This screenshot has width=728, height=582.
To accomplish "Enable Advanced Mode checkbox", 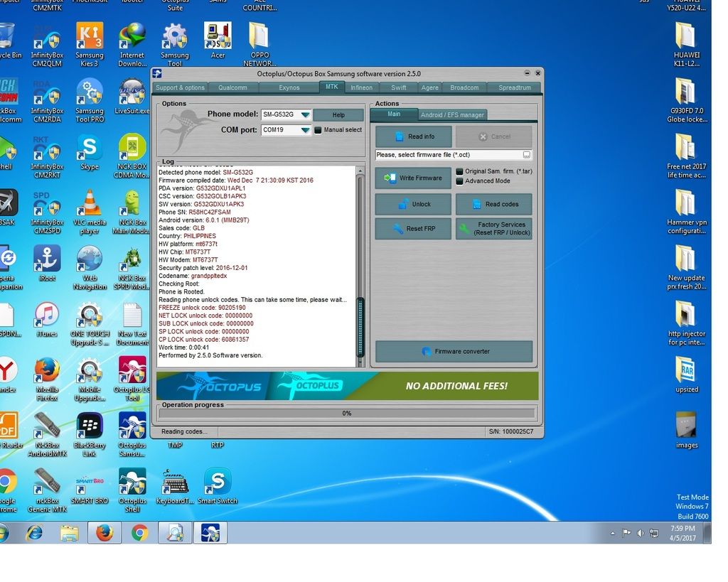I will [x=459, y=181].
